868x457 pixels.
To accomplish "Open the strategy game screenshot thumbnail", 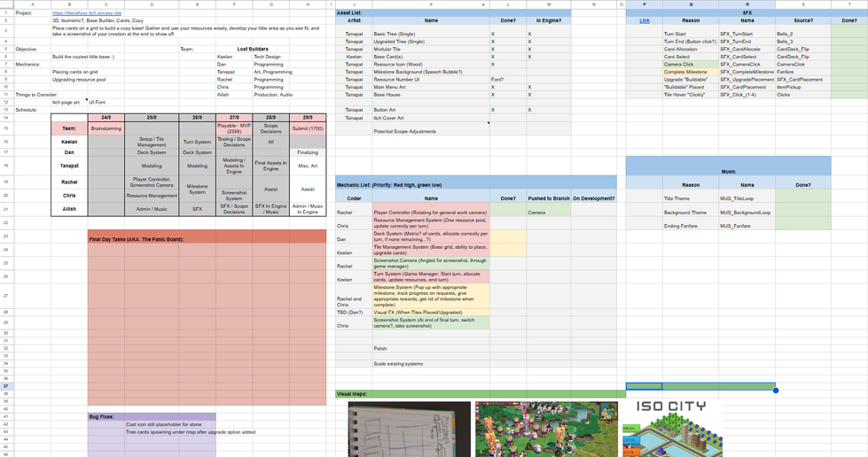I will click(546, 430).
